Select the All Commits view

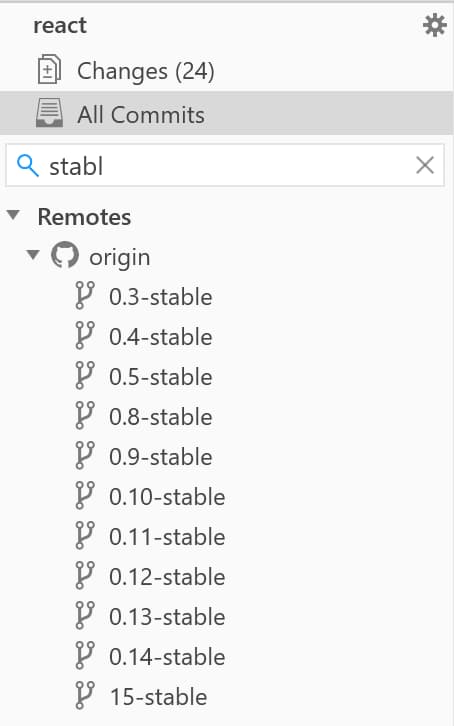click(227, 113)
